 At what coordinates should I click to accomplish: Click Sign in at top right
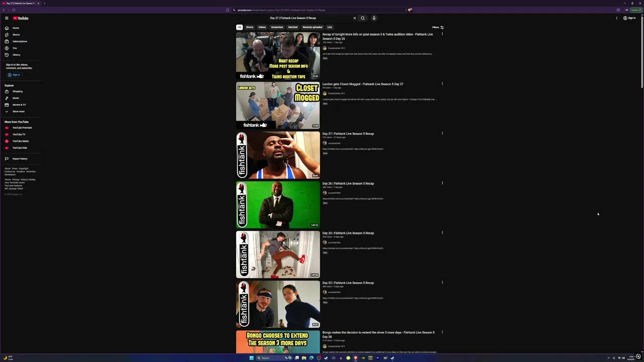(x=629, y=18)
